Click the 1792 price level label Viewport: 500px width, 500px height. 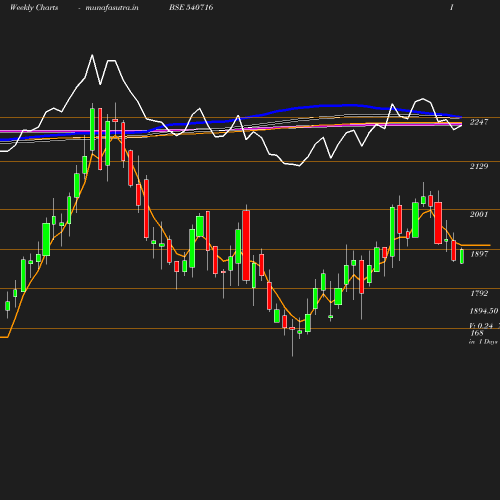point(479,293)
